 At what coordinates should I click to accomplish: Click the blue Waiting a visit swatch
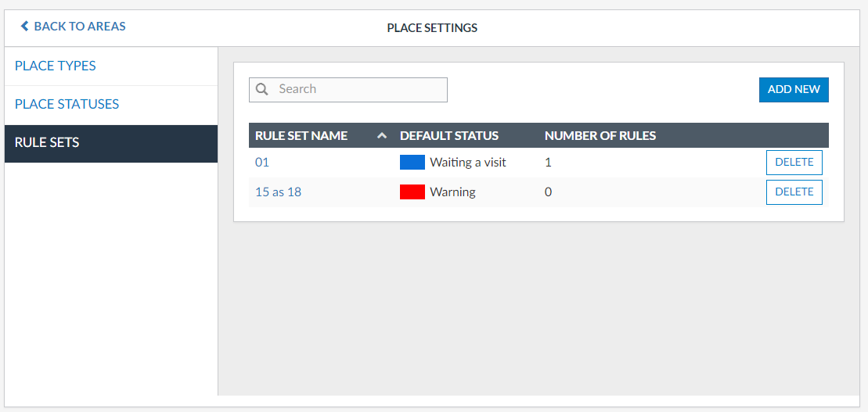pos(412,163)
